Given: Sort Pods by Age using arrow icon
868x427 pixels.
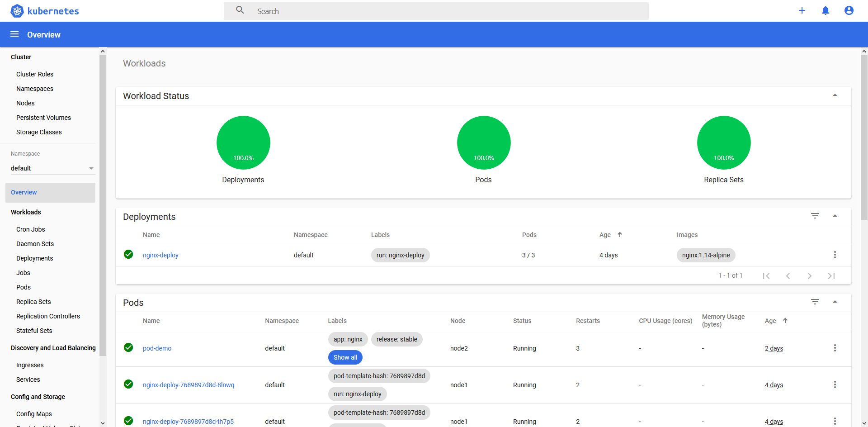Looking at the screenshot, I should 785,320.
